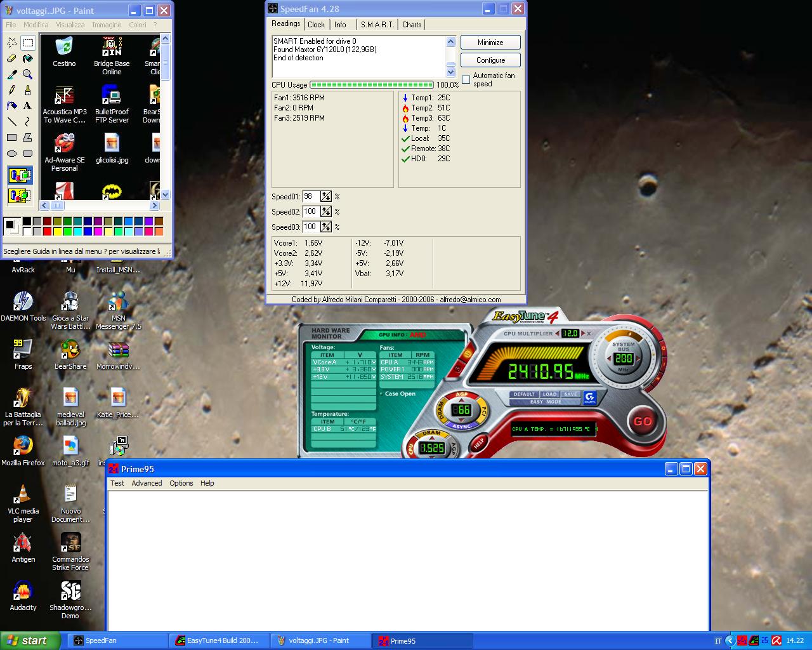
Task: Click the LOAD button in EasyTune
Action: click(x=549, y=394)
